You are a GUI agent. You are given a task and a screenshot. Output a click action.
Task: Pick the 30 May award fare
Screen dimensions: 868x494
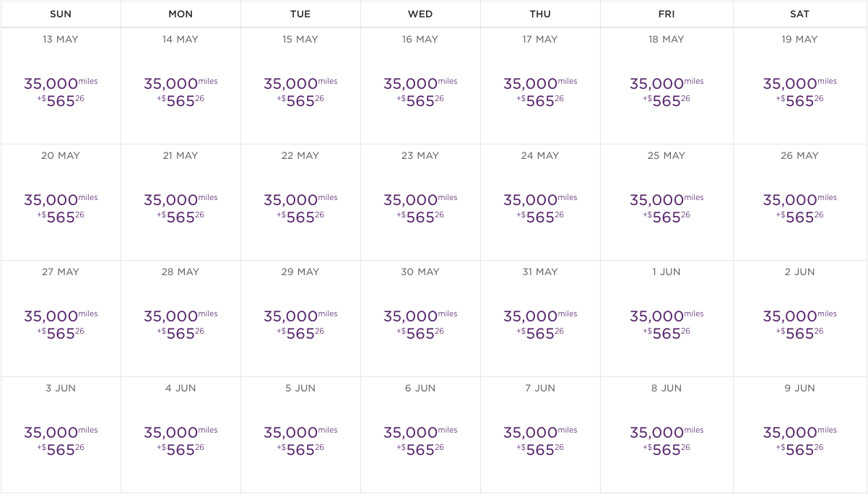click(420, 324)
